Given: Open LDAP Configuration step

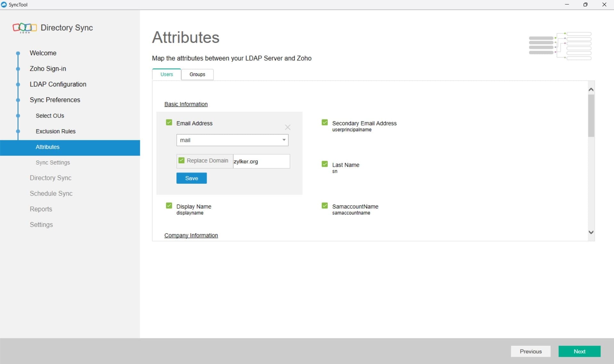Looking at the screenshot, I should tap(58, 84).
